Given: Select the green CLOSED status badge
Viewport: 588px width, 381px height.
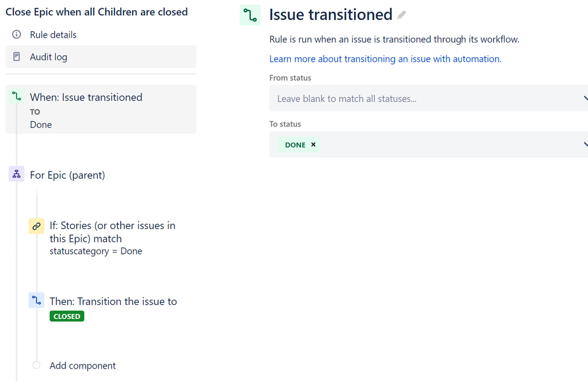Looking at the screenshot, I should [67, 316].
